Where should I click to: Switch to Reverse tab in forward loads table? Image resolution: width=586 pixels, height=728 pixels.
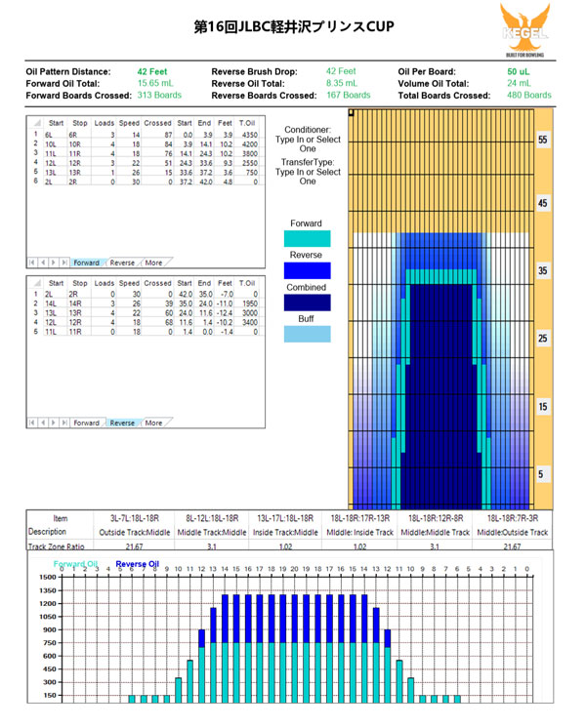pyautogui.click(x=122, y=263)
